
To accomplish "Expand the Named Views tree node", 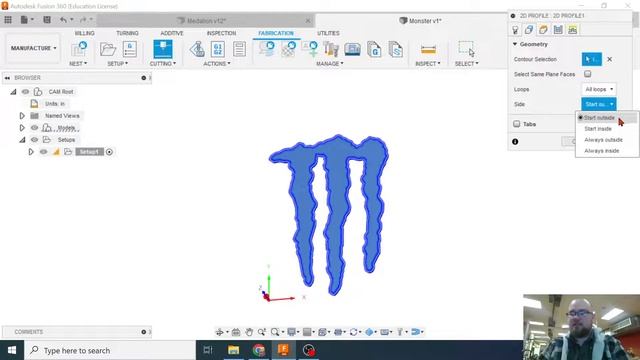I will (x=22, y=116).
